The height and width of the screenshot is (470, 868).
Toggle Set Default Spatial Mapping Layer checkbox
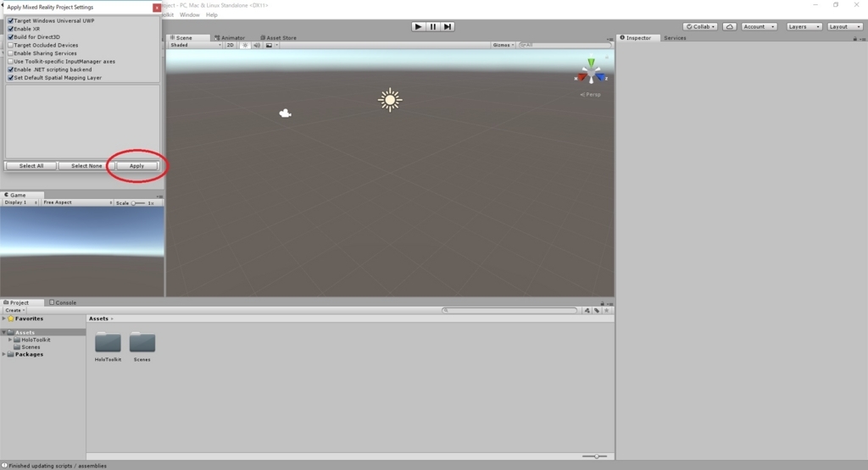click(x=10, y=78)
